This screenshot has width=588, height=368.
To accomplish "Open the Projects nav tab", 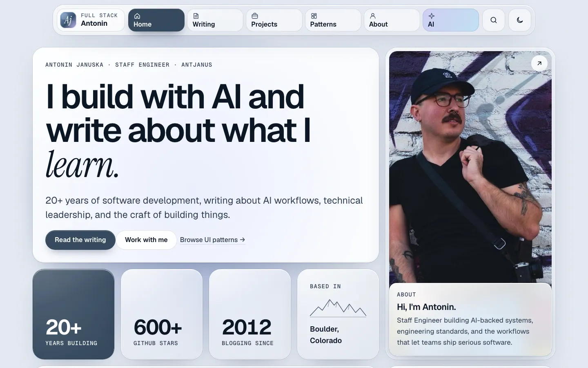I will [274, 20].
